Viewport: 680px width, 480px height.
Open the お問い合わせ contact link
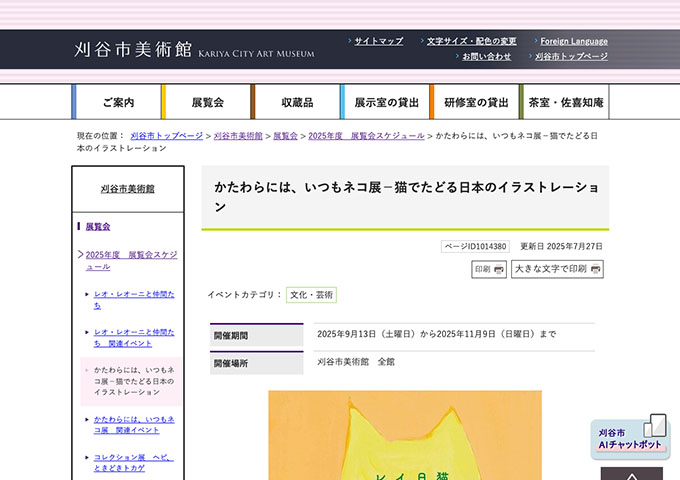pyautogui.click(x=486, y=57)
